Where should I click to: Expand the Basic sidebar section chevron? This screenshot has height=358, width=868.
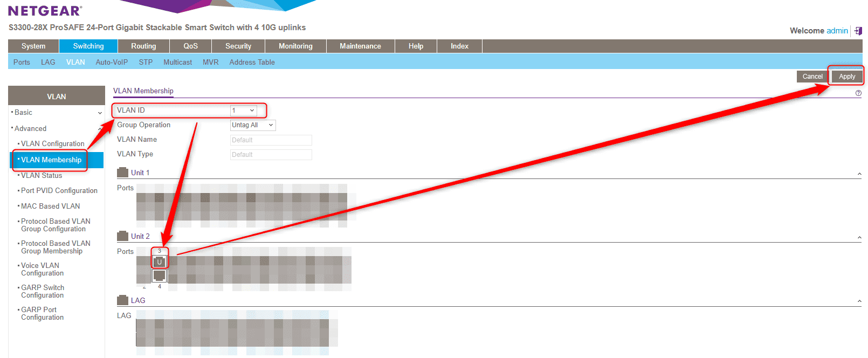coord(100,113)
